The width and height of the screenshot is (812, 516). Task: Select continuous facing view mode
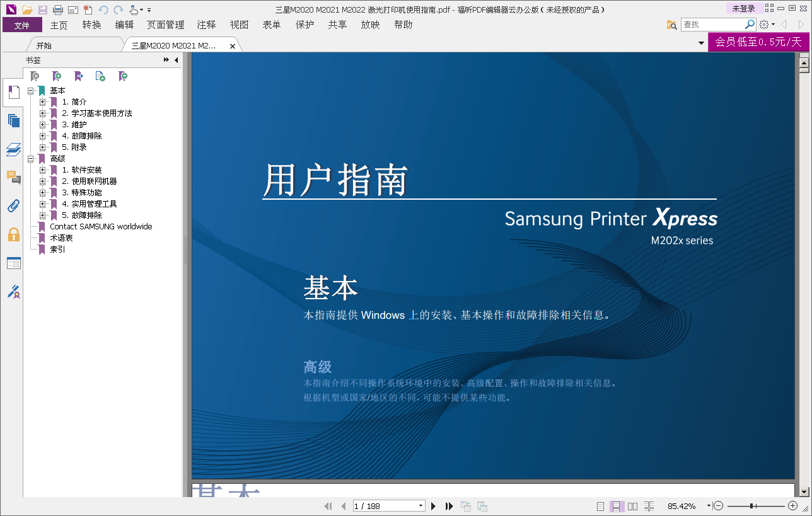click(649, 506)
